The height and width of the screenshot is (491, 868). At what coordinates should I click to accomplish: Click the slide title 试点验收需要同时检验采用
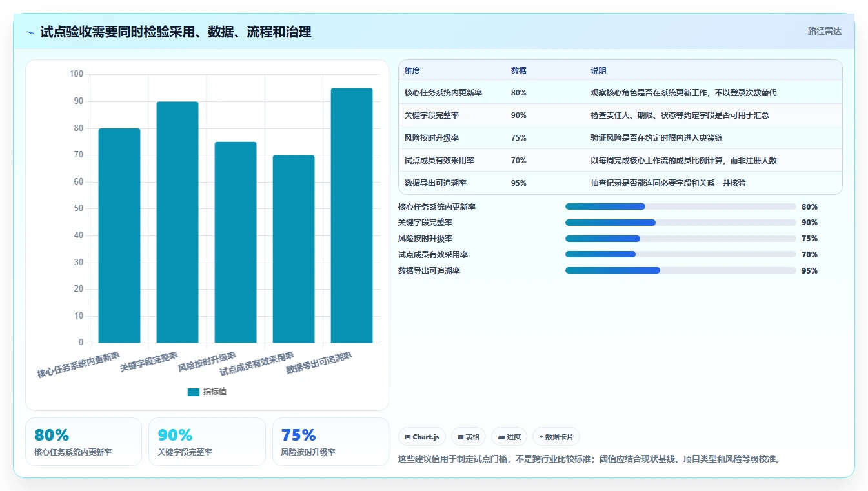coord(176,32)
